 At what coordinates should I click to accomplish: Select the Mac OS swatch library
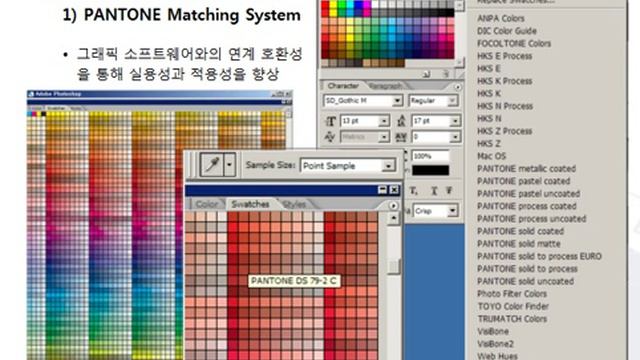pos(491,156)
